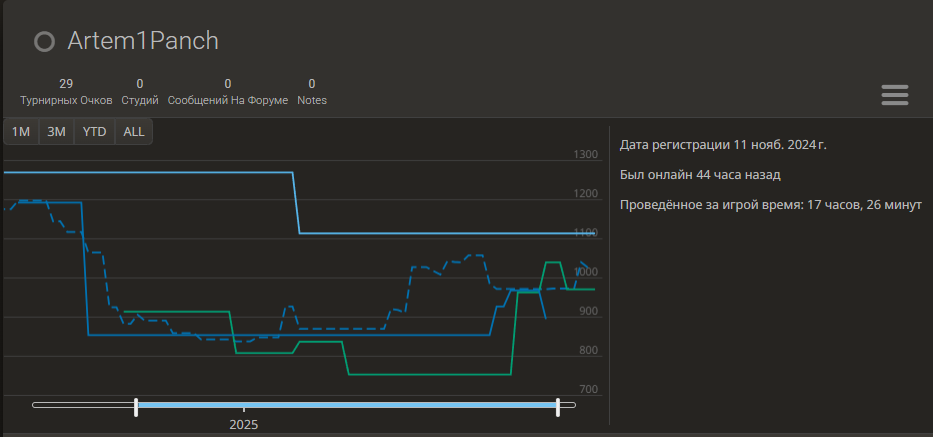Select the YTD chart range
This screenshot has width=933, height=437.
[x=95, y=132]
